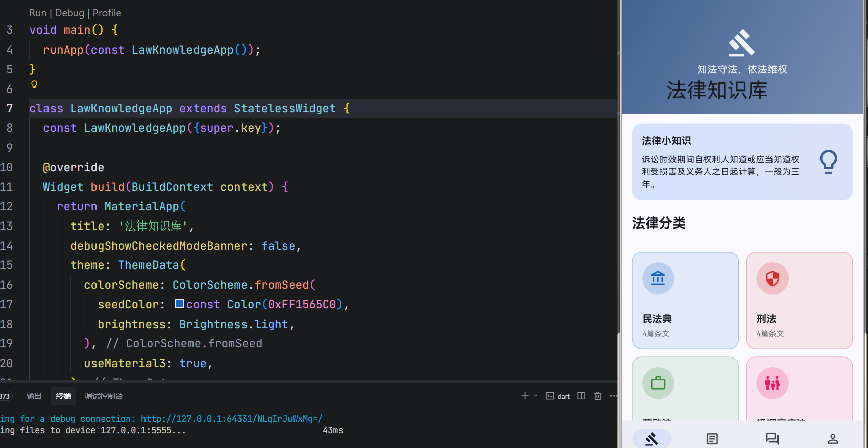Image resolution: width=868 pixels, height=448 pixels.
Task: Click the new terminal plus icon
Action: click(x=525, y=396)
